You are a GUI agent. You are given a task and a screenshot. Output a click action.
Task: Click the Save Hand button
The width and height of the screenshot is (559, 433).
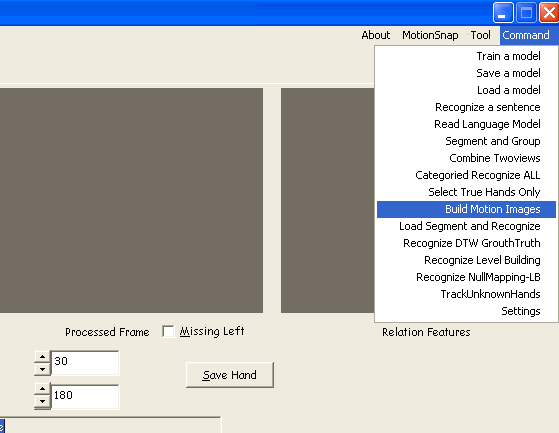click(230, 375)
